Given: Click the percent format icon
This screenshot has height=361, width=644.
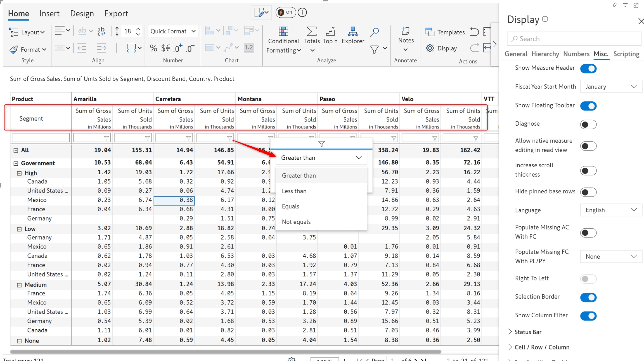Looking at the screenshot, I should [153, 48].
